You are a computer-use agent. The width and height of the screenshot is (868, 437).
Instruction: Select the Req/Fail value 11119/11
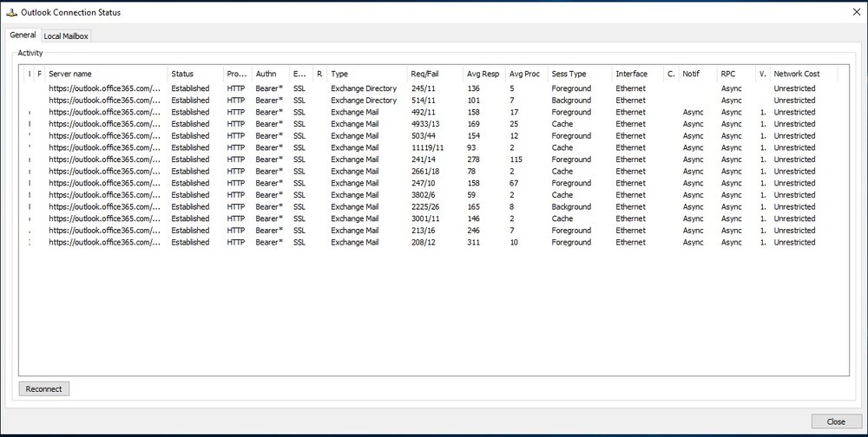pyautogui.click(x=428, y=147)
